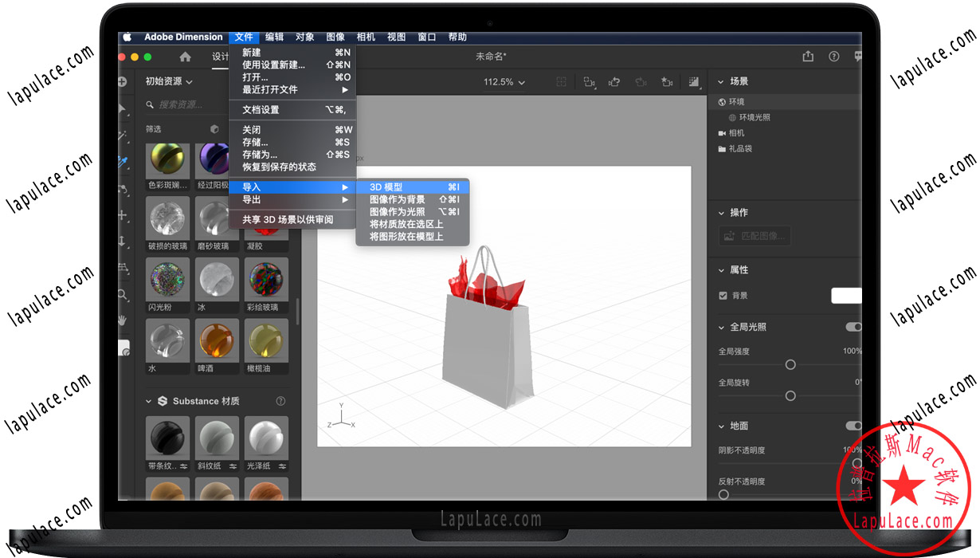Image resolution: width=980 pixels, height=558 pixels.
Task: Click the 匹配图像 button in 操作 panel
Action: [x=754, y=235]
